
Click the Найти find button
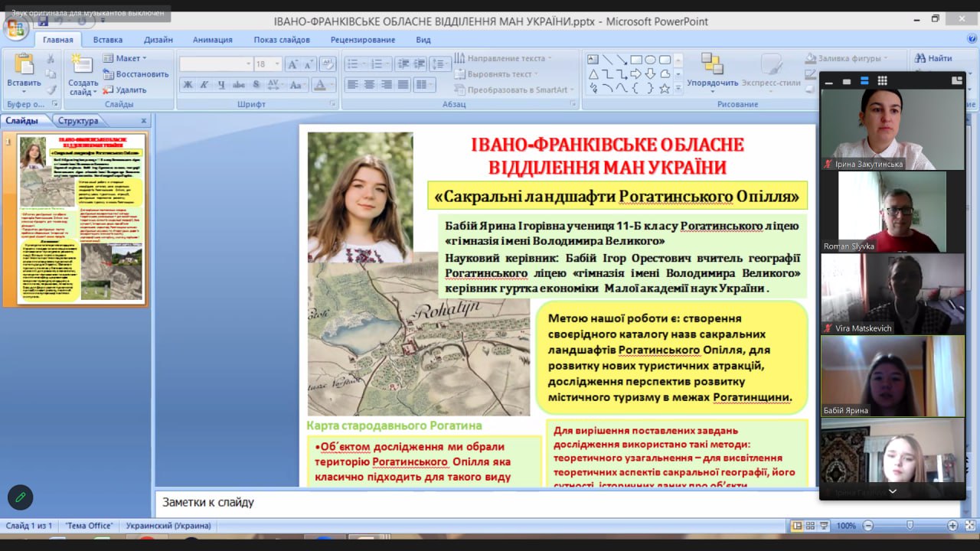(x=933, y=58)
